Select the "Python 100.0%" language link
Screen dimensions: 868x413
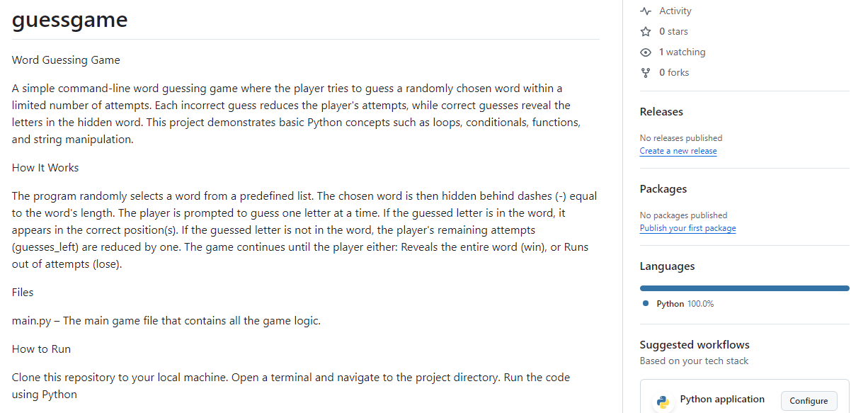[x=685, y=304]
